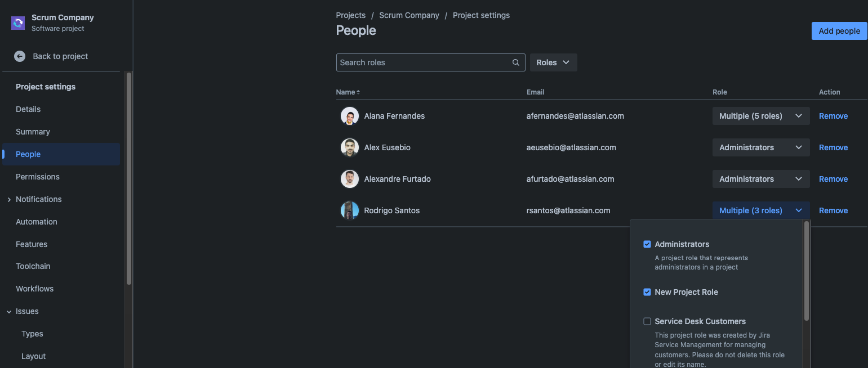Click inside the Search roles input field

click(422, 62)
